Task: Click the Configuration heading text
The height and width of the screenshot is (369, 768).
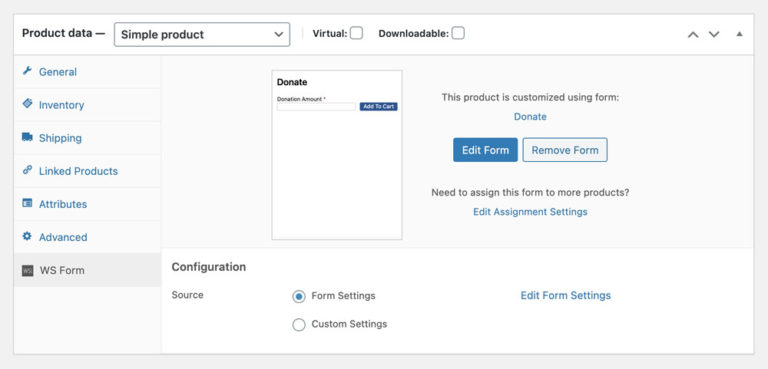Action: [209, 267]
